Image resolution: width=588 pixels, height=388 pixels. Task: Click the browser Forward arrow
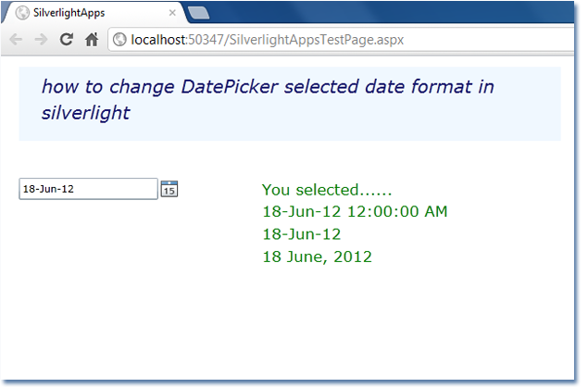[41, 40]
